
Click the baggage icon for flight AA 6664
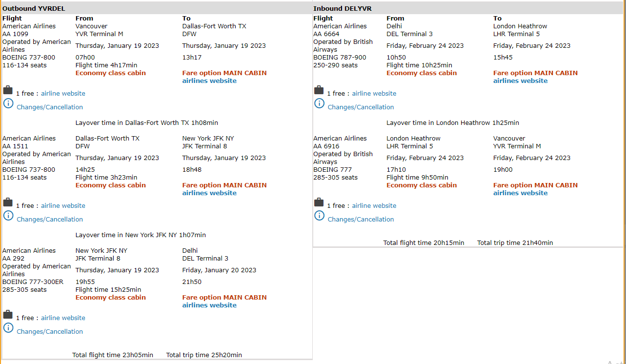tap(319, 90)
